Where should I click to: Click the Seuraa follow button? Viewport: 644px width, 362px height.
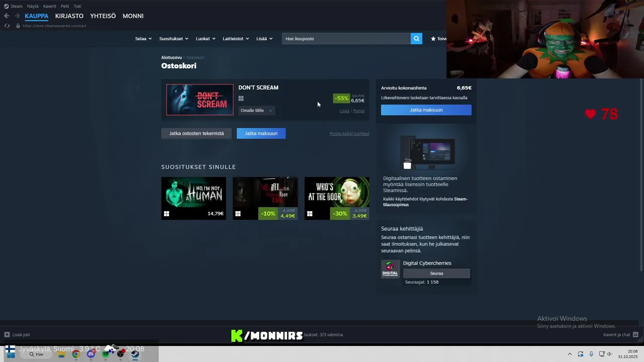(437, 274)
